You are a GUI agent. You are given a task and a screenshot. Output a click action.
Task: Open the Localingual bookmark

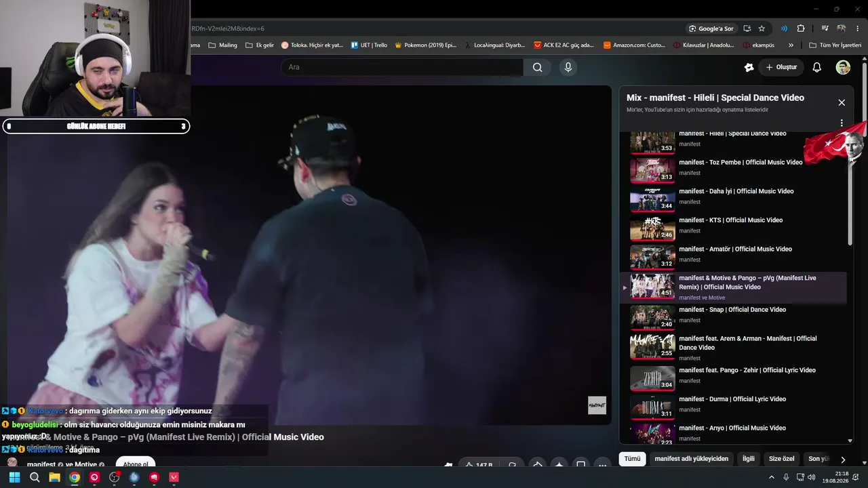pyautogui.click(x=494, y=45)
